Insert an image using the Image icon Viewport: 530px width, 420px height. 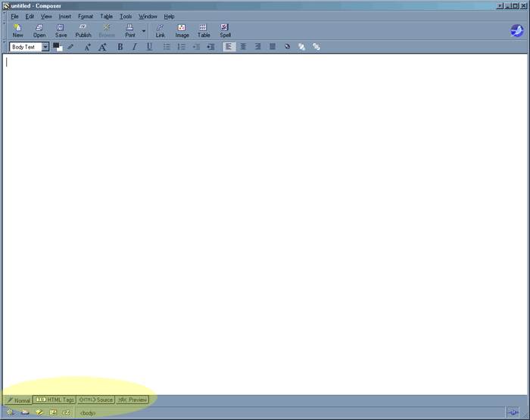pyautogui.click(x=182, y=30)
